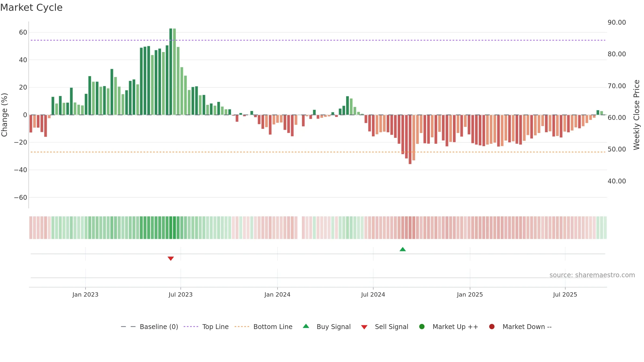Click the purple dotted Top Line on chart
644x362 pixels.
click(x=318, y=40)
